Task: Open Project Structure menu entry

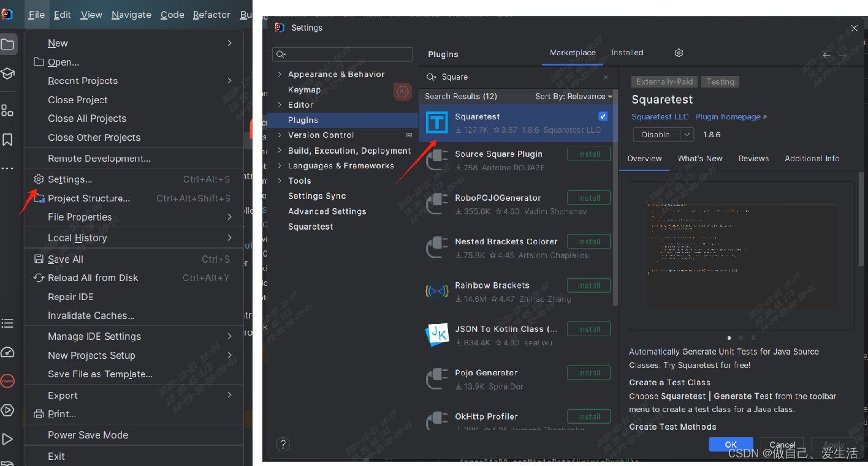Action: (134, 198)
